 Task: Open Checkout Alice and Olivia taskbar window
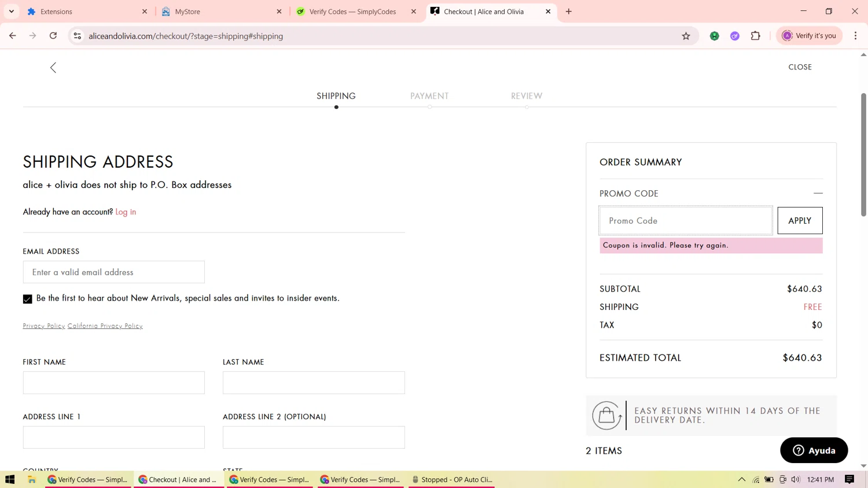[x=179, y=479]
